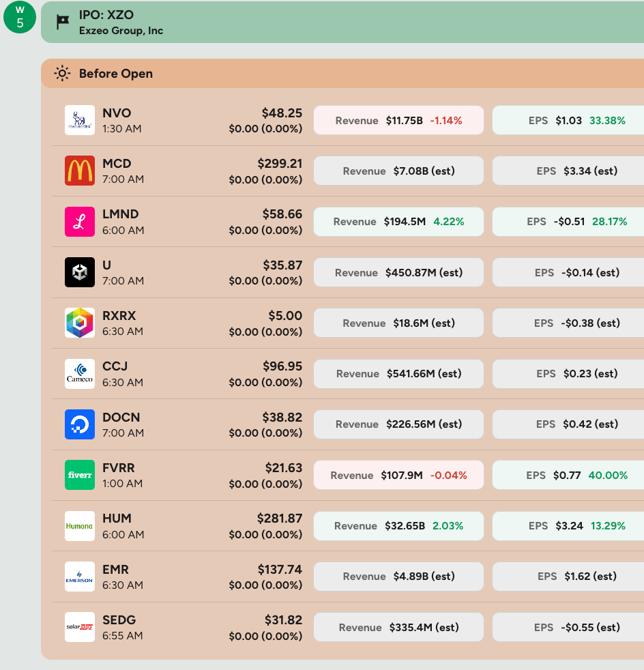Click the LMND price $58.66
The height and width of the screenshot is (670, 644).
click(282, 214)
